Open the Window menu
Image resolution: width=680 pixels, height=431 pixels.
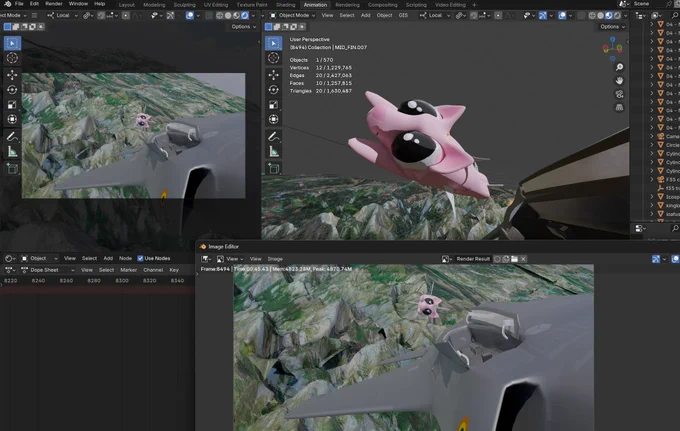(78, 4)
